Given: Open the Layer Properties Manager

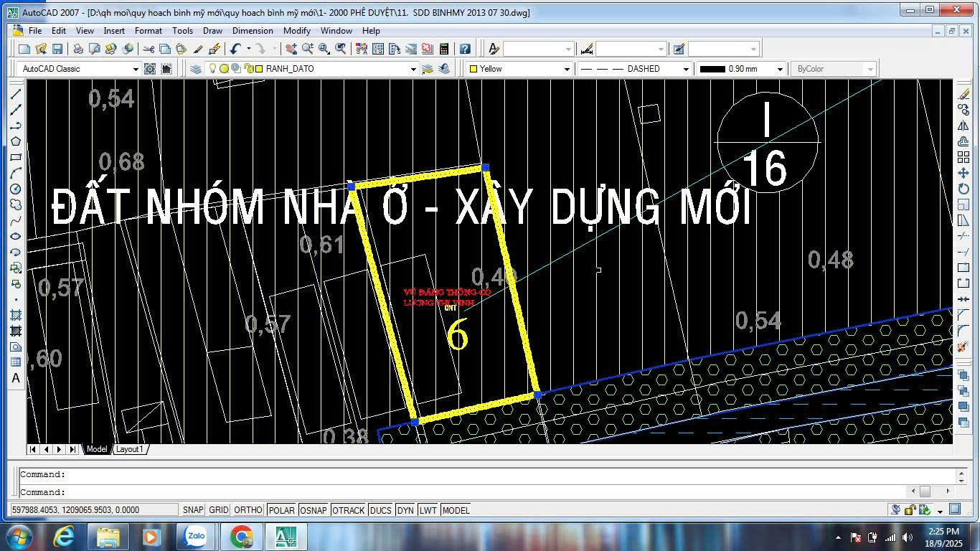Looking at the screenshot, I should coord(195,69).
